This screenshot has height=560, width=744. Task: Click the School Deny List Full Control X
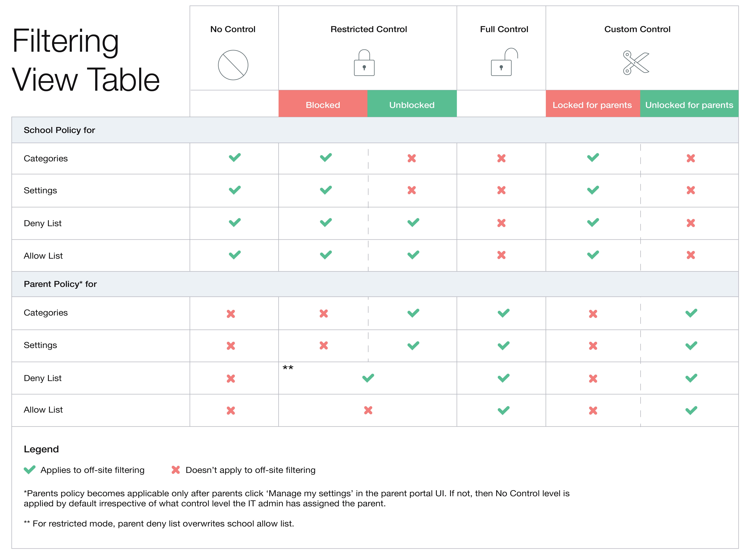tap(501, 223)
